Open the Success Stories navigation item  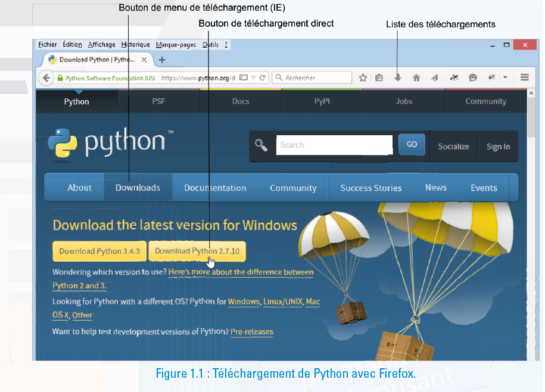click(371, 188)
